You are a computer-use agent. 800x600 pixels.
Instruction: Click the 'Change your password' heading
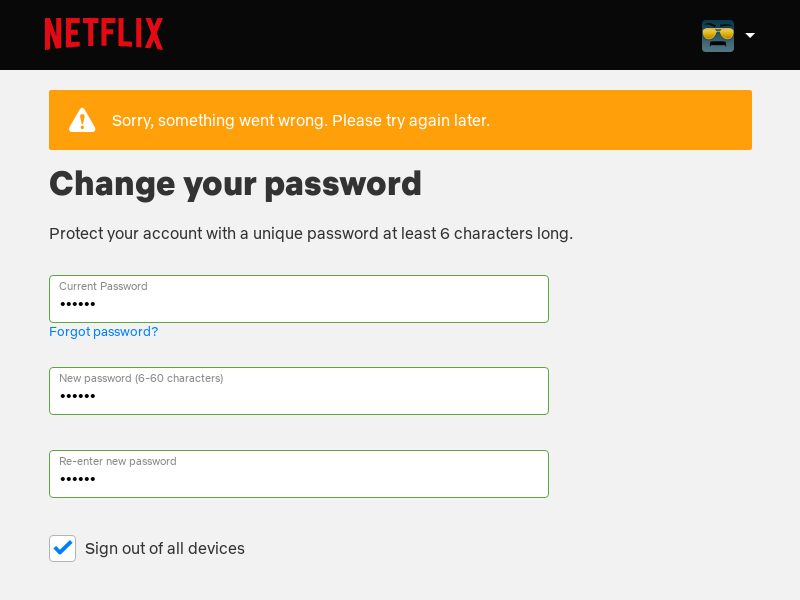[x=235, y=184]
